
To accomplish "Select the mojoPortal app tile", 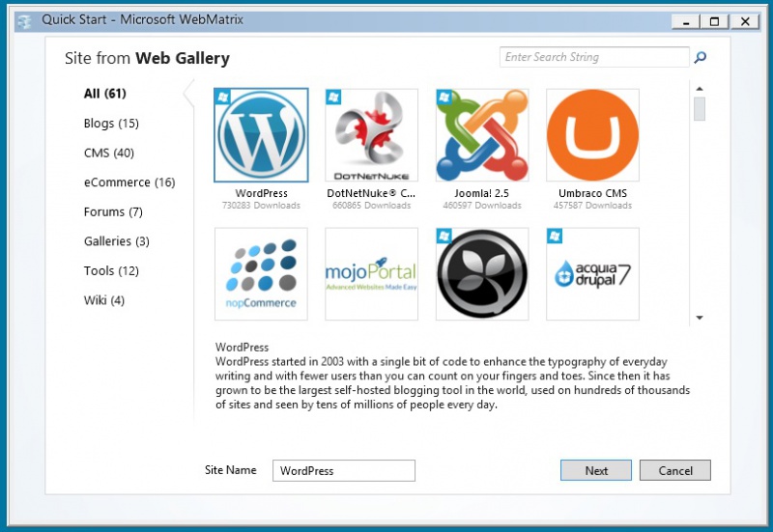I will coord(372,274).
